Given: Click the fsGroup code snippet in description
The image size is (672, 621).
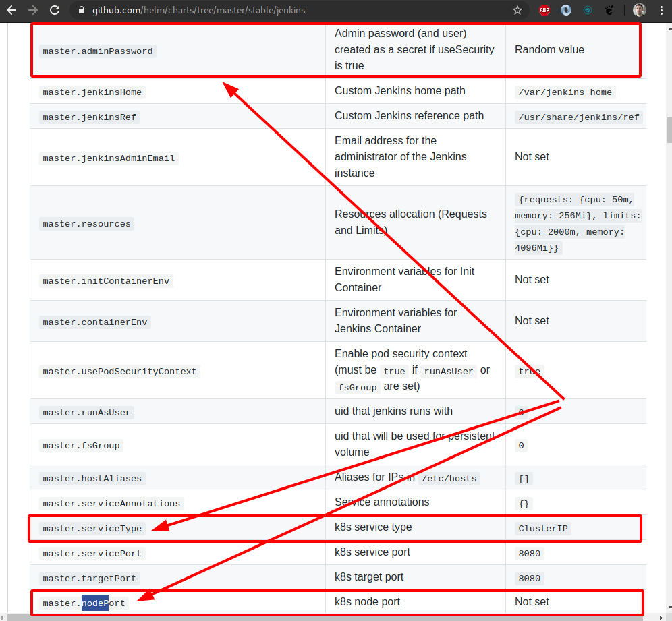Looking at the screenshot, I should coord(358,388).
